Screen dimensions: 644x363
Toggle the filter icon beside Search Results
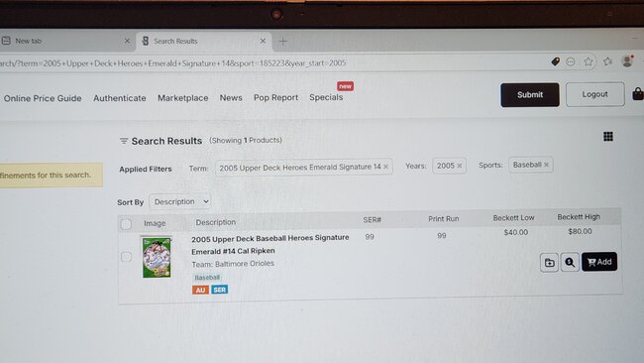[124, 141]
